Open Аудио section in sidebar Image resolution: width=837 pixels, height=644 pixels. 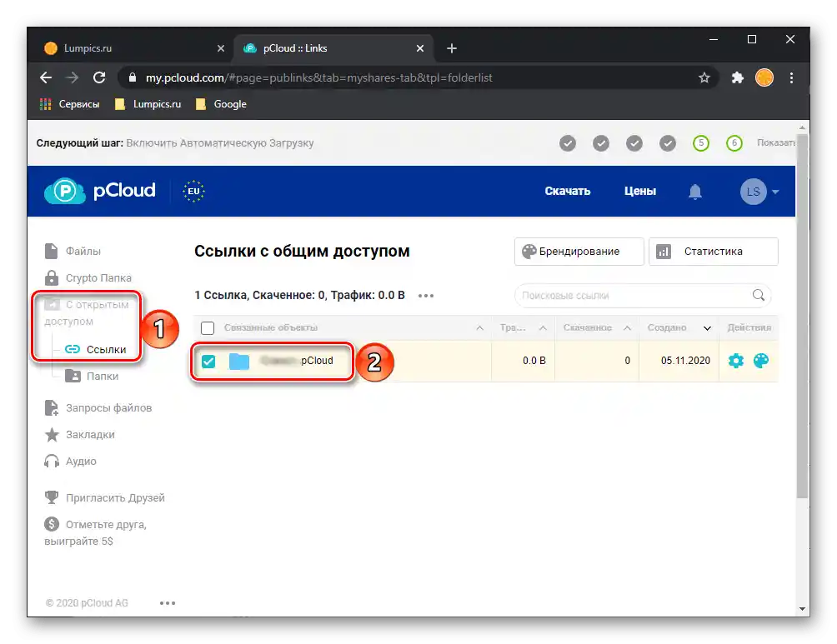point(71,461)
